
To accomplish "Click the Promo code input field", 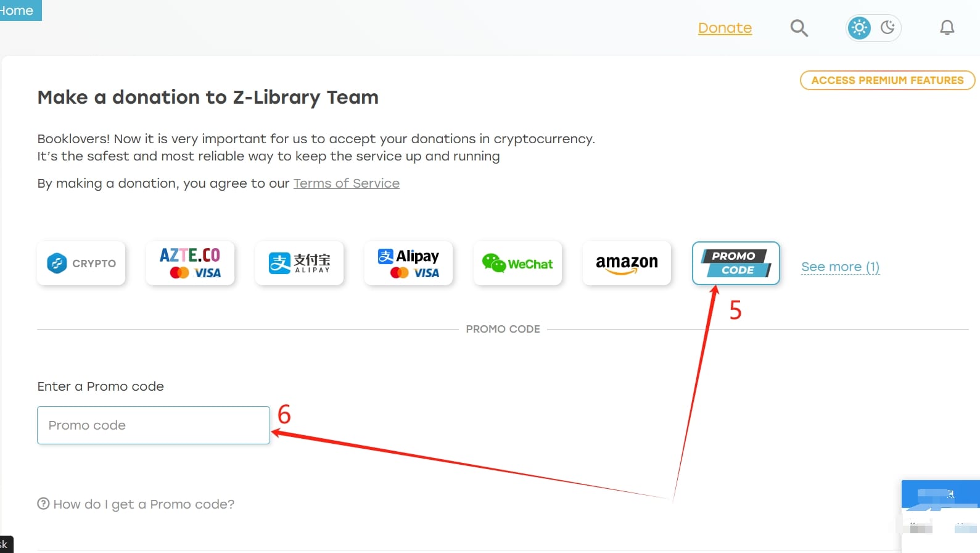I will pyautogui.click(x=154, y=425).
